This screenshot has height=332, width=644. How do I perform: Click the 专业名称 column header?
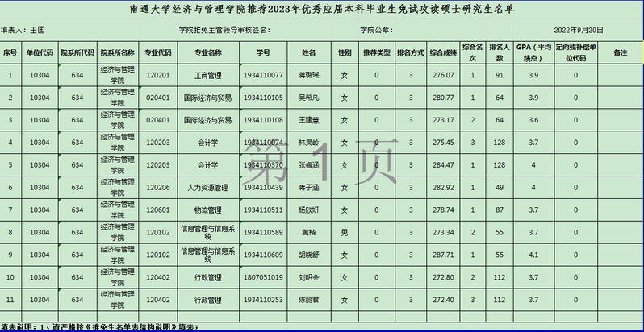(208, 52)
